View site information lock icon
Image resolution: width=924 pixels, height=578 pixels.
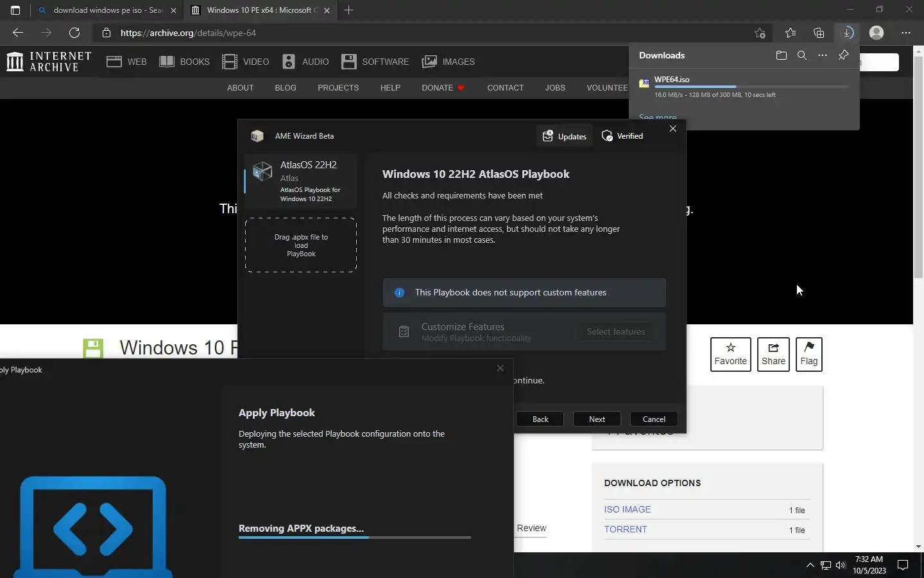[x=107, y=33]
